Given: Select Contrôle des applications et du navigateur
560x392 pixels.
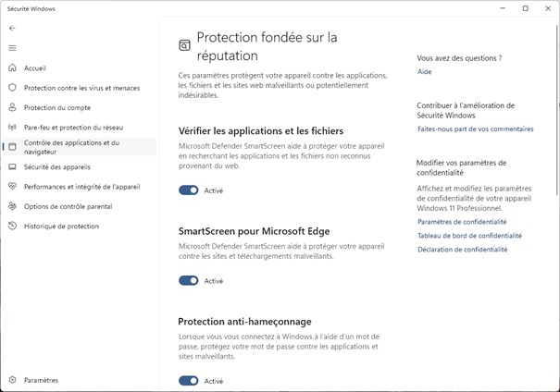Looking at the screenshot, I should click(x=72, y=147).
